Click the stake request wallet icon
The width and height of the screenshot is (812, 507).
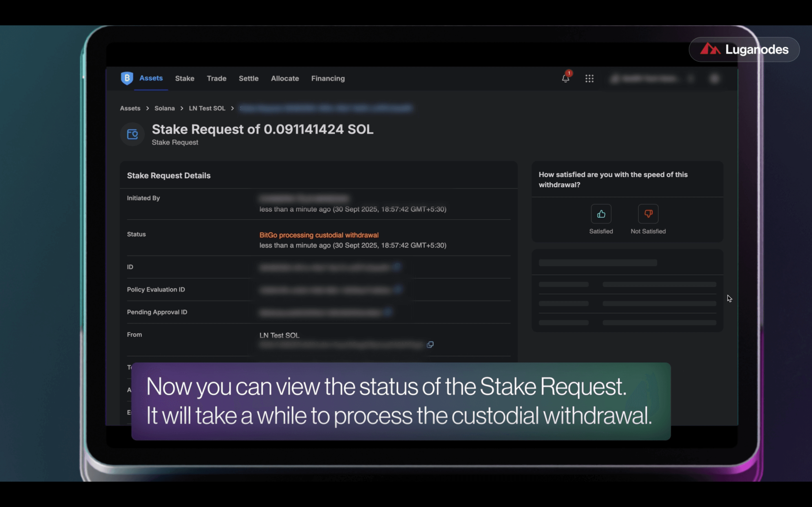click(x=133, y=134)
